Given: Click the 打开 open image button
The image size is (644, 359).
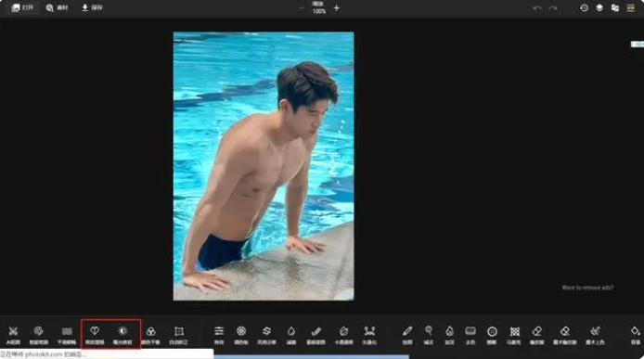Looking at the screenshot, I should (22, 7).
